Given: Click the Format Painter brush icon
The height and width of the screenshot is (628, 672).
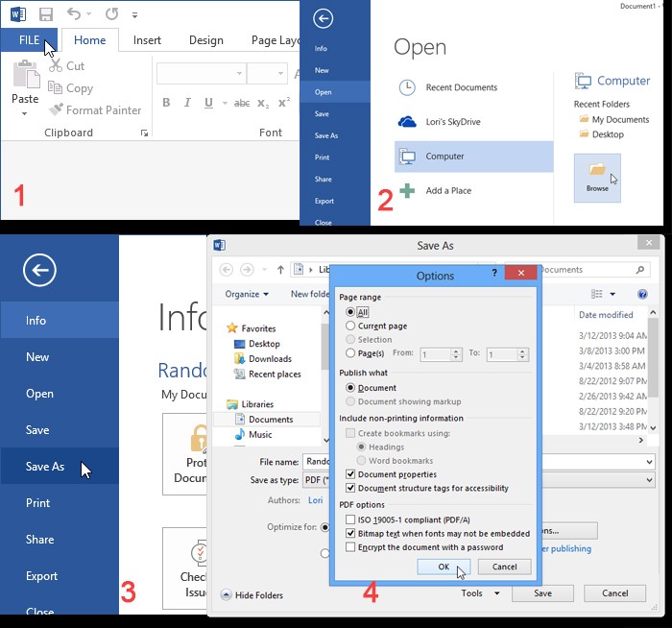Looking at the screenshot, I should pyautogui.click(x=56, y=109).
